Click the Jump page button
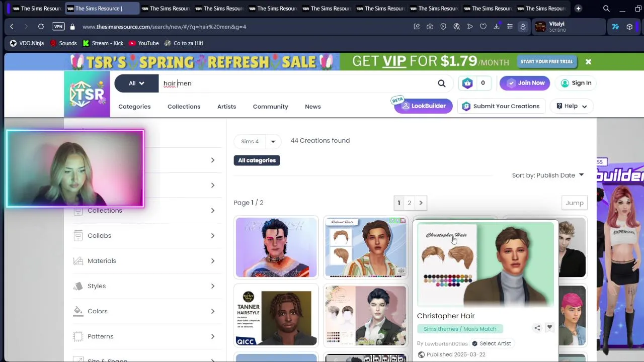This screenshot has height=362, width=644. pyautogui.click(x=574, y=203)
